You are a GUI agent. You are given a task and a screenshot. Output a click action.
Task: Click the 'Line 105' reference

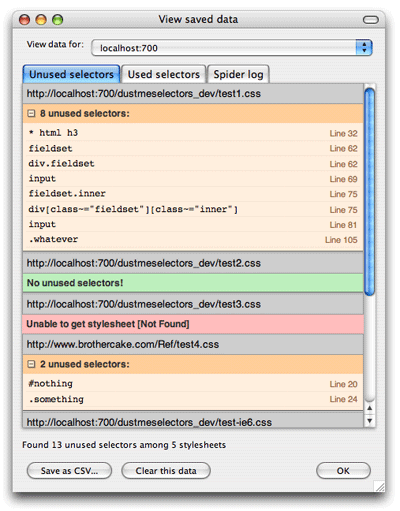(341, 240)
